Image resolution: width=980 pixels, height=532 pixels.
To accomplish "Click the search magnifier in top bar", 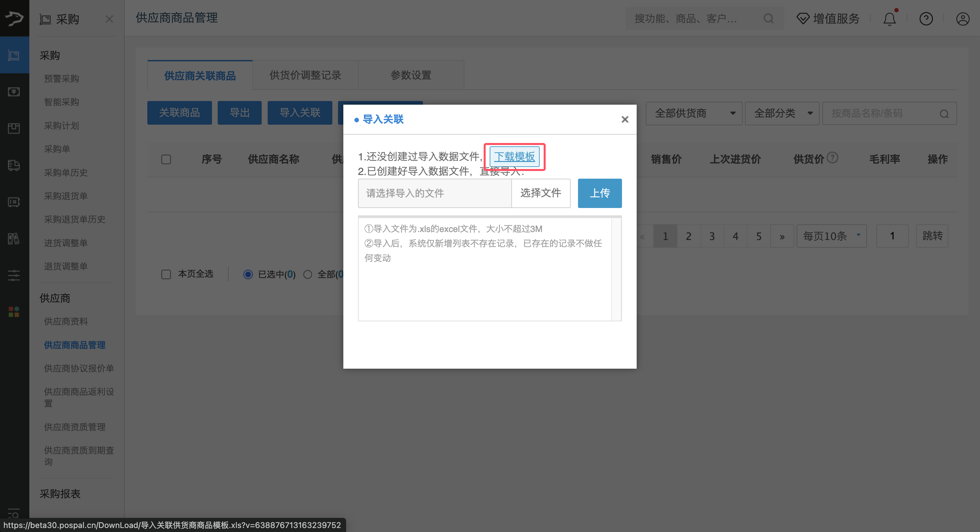I will click(768, 18).
